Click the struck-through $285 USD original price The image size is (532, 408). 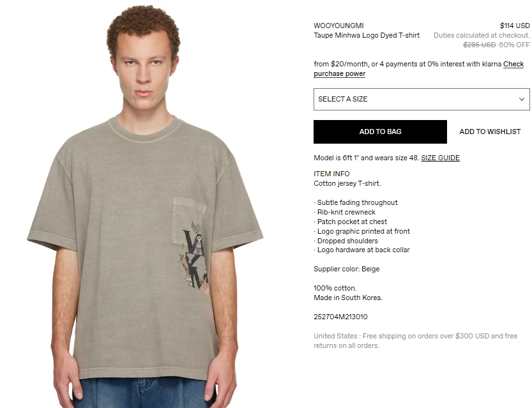[x=479, y=45]
